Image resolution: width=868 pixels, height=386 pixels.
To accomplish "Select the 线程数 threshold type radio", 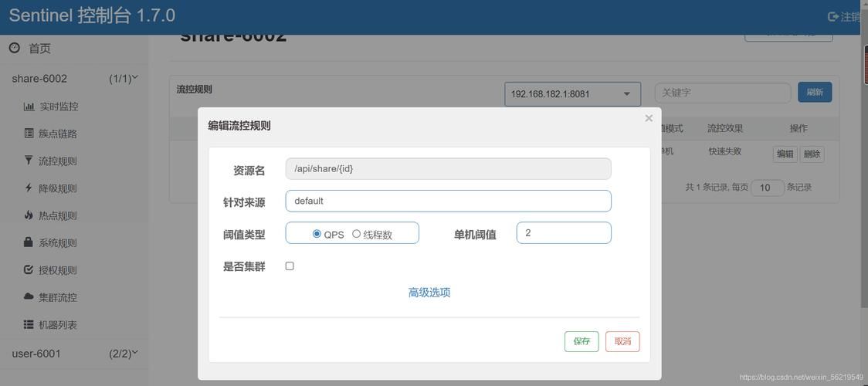I will tap(357, 234).
